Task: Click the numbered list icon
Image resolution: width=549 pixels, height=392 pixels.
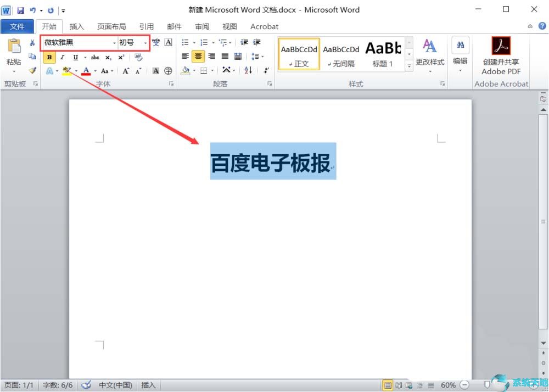Action: [x=204, y=42]
